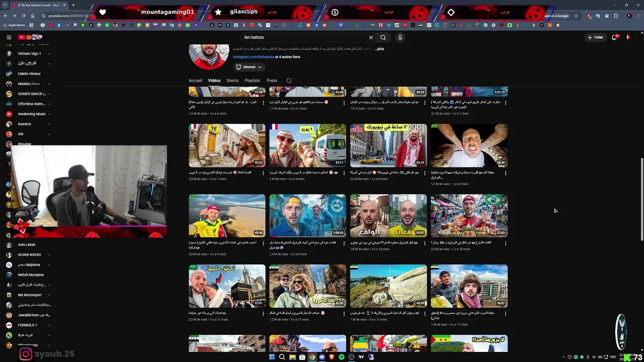Viewport: 644px width, 362px height.
Task: Open options menu of the 49:46 video
Action: (263, 243)
